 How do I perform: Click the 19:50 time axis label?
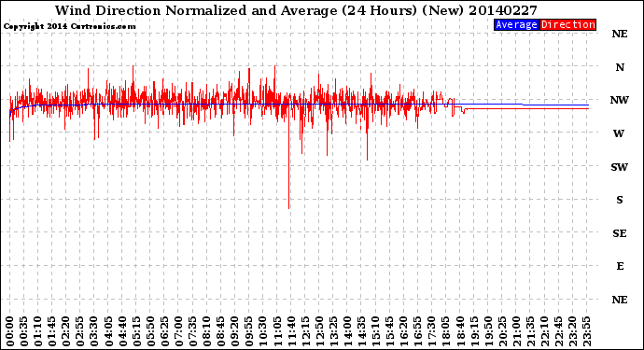488,331
